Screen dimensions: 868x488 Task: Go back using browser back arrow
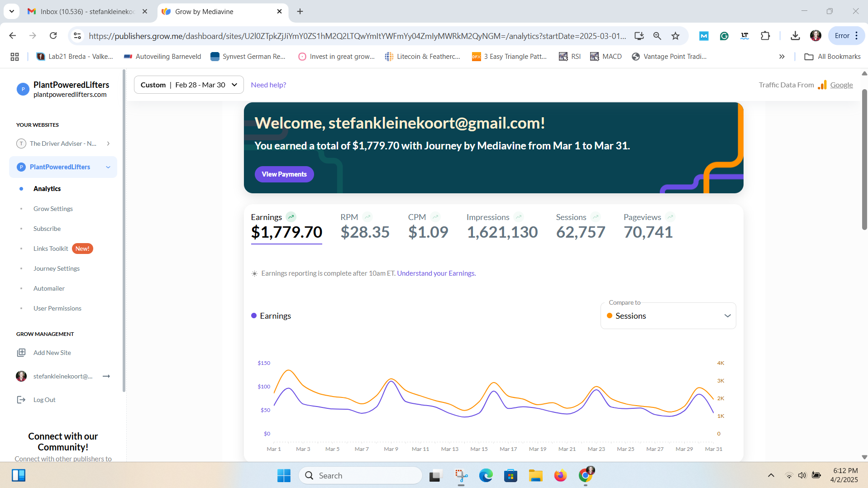(13, 36)
